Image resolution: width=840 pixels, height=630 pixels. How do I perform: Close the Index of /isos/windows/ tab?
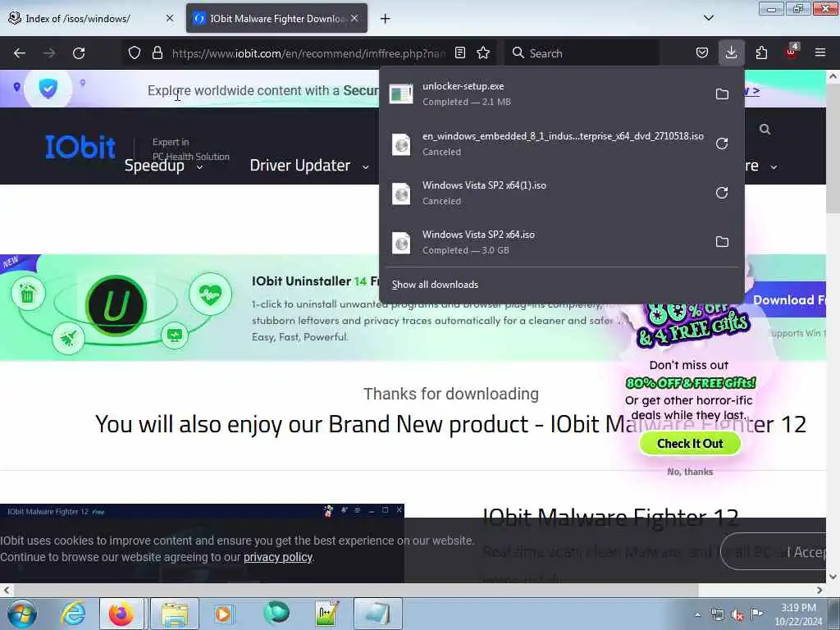click(170, 18)
